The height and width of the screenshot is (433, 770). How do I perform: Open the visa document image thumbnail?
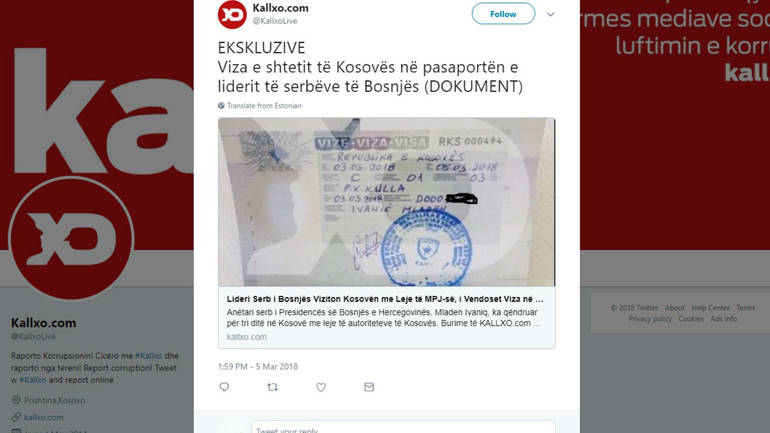click(x=386, y=202)
